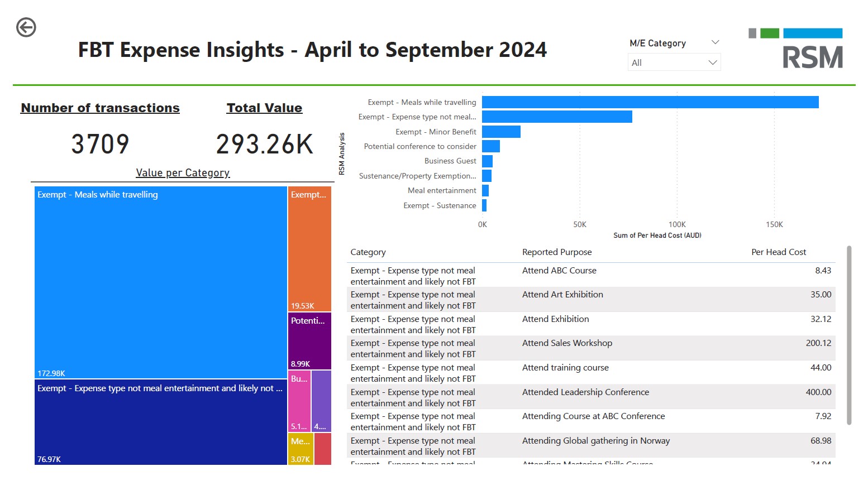Click the Potential conference to consider bar
This screenshot has width=868, height=500.
(491, 146)
